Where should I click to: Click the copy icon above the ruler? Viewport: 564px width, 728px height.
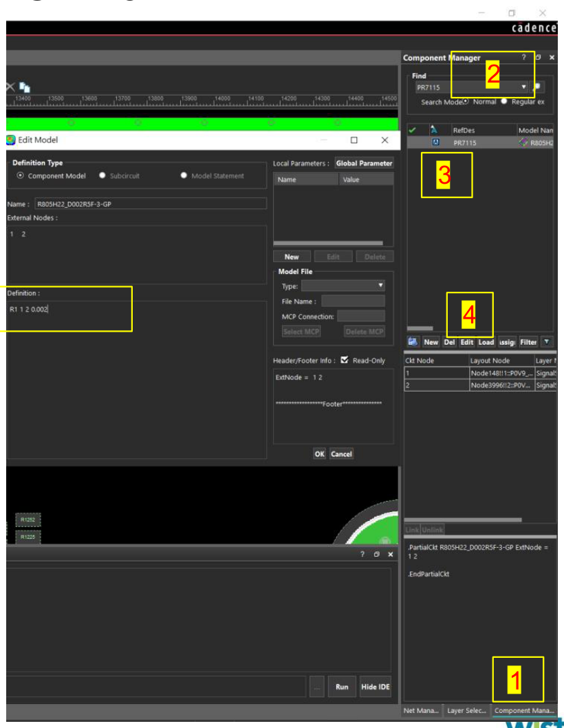25,87
